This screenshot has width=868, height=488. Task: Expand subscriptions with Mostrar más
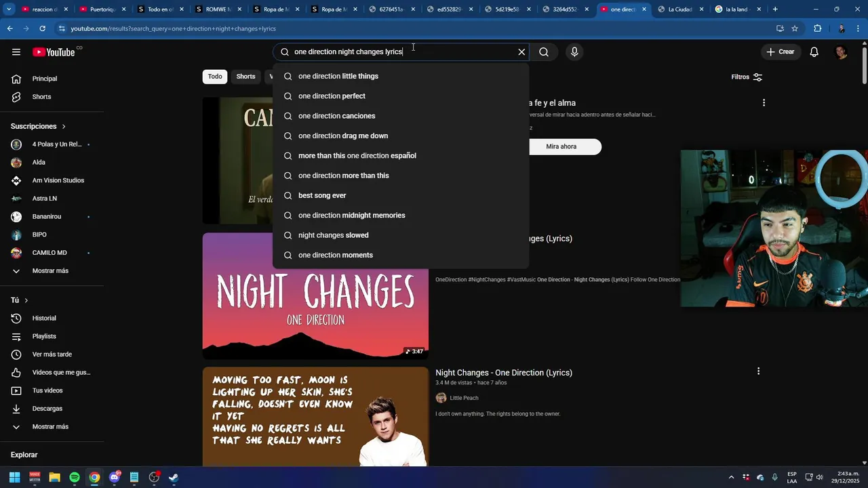click(52, 271)
